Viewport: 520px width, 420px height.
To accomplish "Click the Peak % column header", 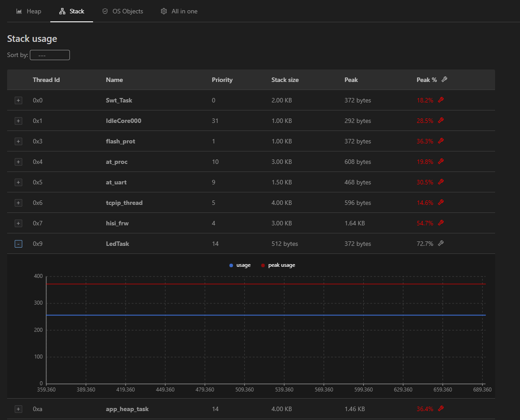I will coord(427,80).
